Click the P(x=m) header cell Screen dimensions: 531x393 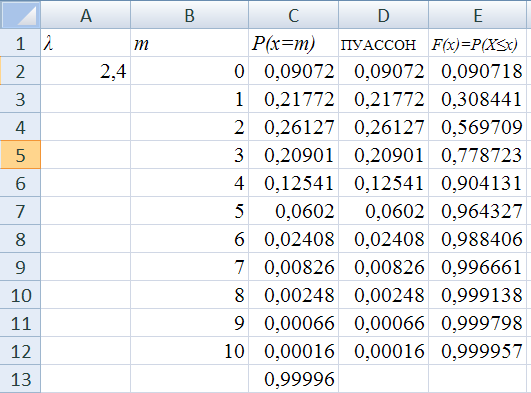(x=294, y=43)
